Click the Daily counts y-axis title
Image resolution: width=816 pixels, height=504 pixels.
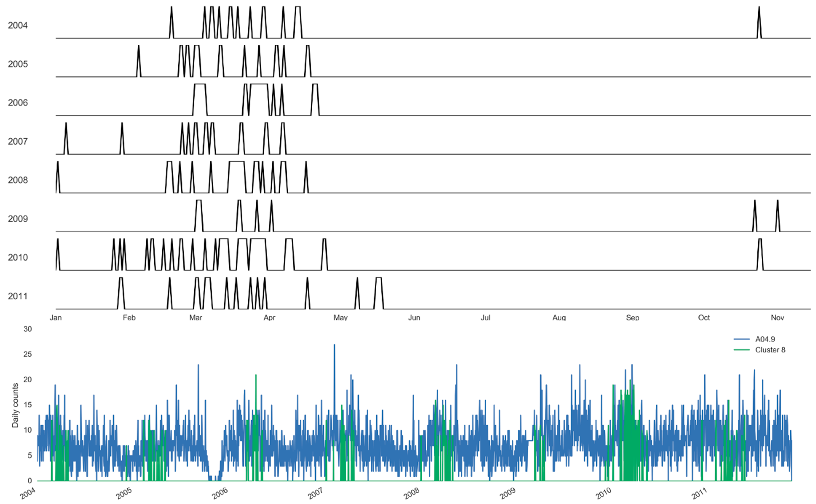point(15,405)
